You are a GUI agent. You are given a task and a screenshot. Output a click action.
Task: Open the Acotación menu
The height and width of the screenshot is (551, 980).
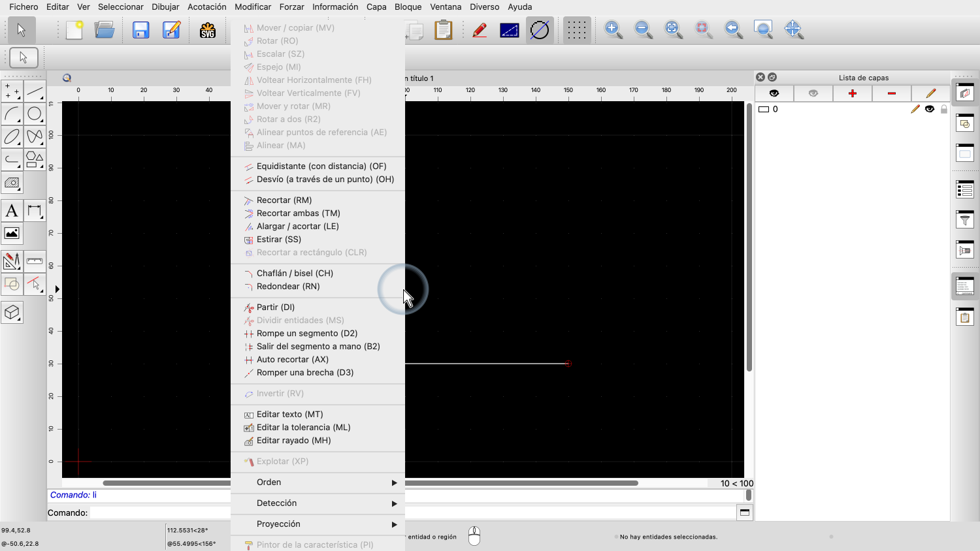point(206,7)
